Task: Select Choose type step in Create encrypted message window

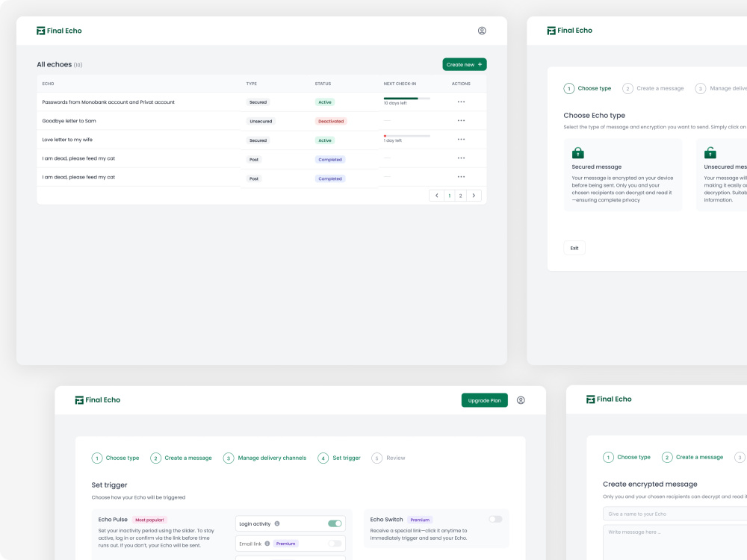Action: click(627, 457)
